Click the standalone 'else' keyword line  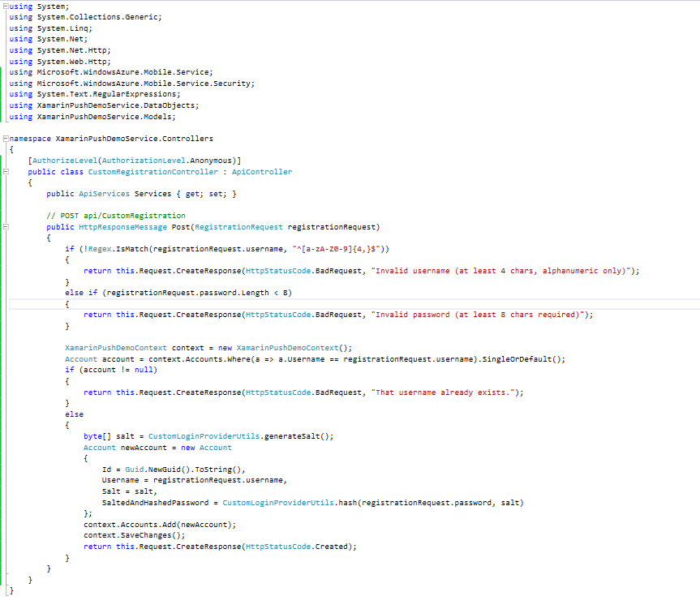(74, 414)
